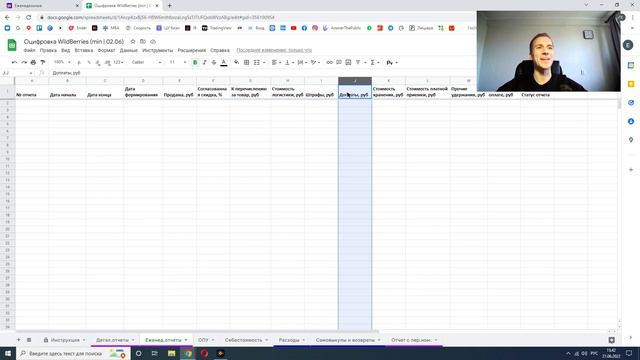Select the Продажа, руб header cell
Viewport: 640px width, 360px height.
(x=180, y=92)
